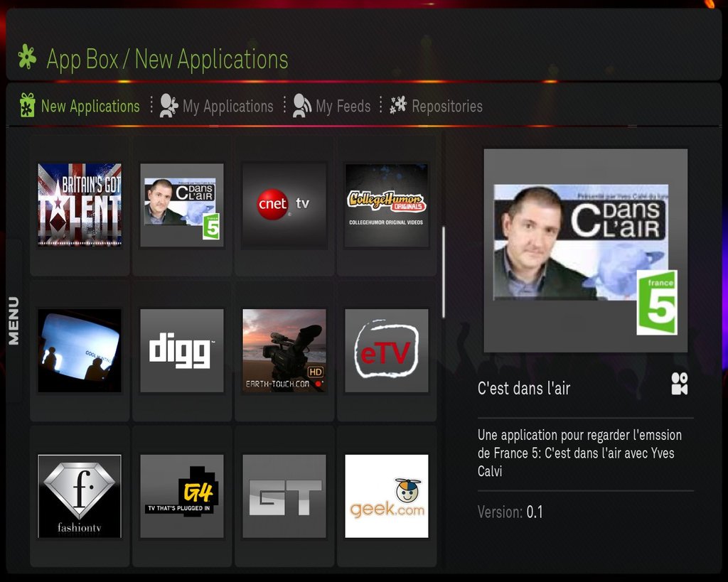Open the fashiontv application
Image resolution: width=728 pixels, height=582 pixels.
click(80, 496)
